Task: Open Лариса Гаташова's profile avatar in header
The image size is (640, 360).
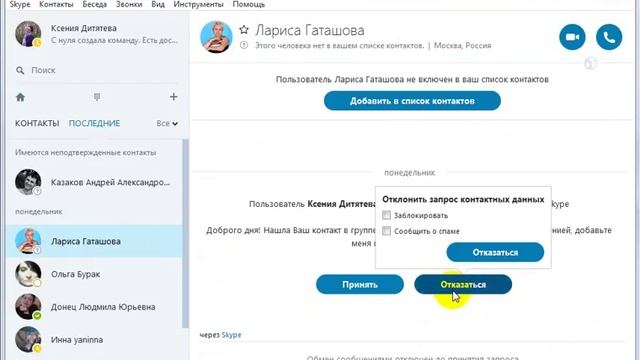Action: (x=216, y=37)
